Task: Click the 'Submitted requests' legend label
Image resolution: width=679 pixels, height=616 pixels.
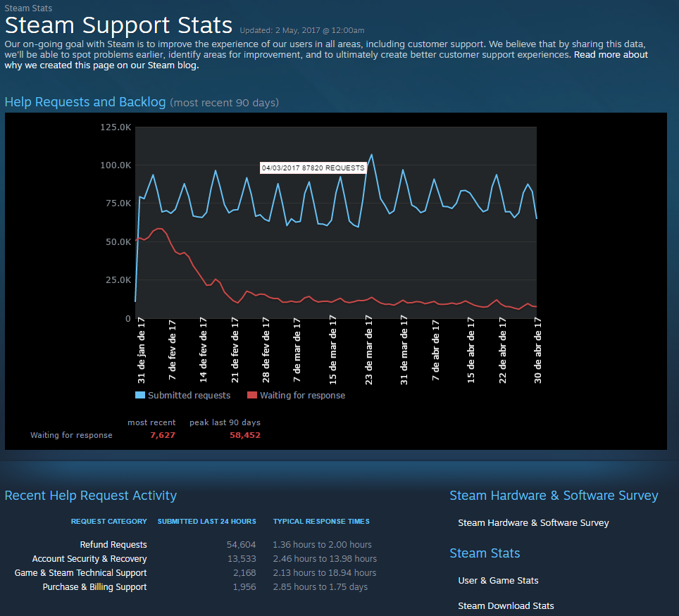Action: click(x=189, y=395)
